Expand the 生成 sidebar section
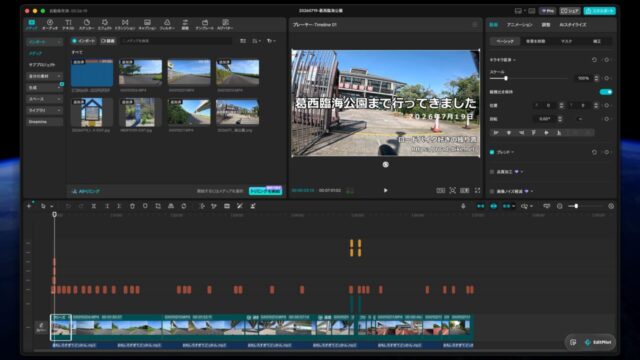640x360 pixels. pos(44,88)
